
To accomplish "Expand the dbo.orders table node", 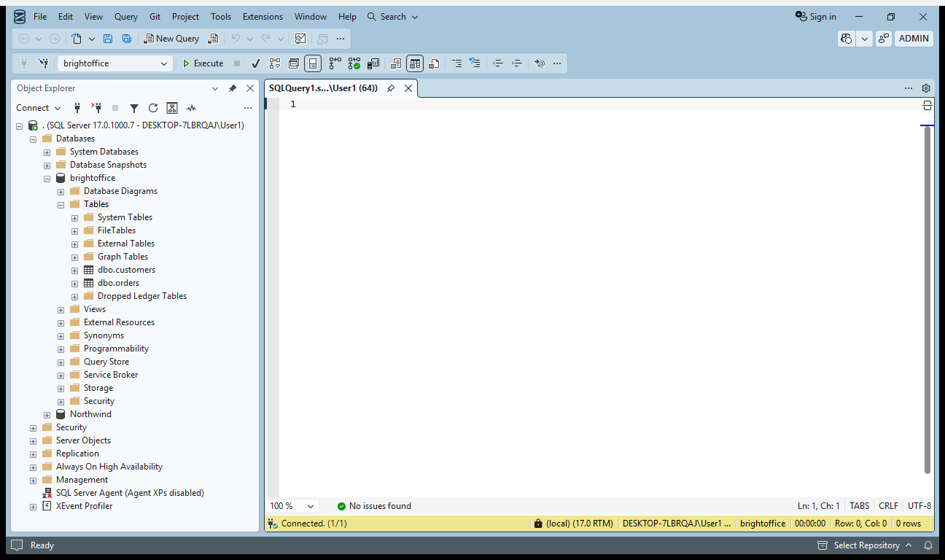I will pos(74,283).
